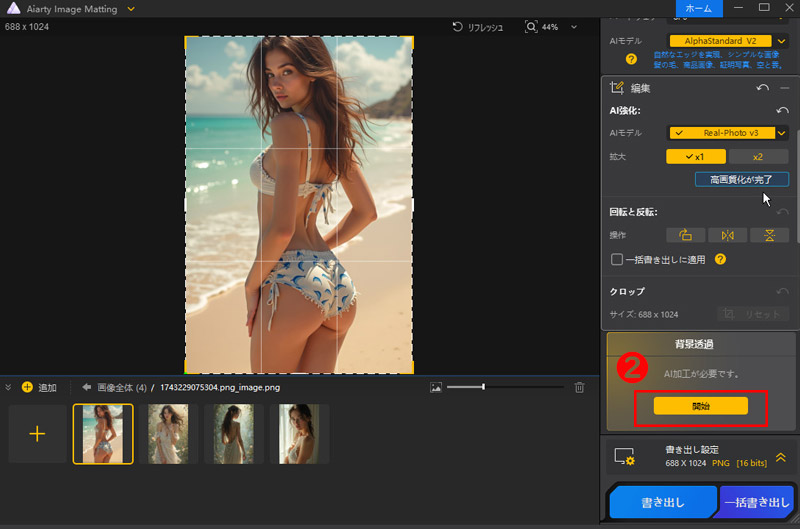Image resolution: width=800 pixels, height=529 pixels.
Task: Click help icon next to 一括書き出しに適用
Action: click(720, 259)
